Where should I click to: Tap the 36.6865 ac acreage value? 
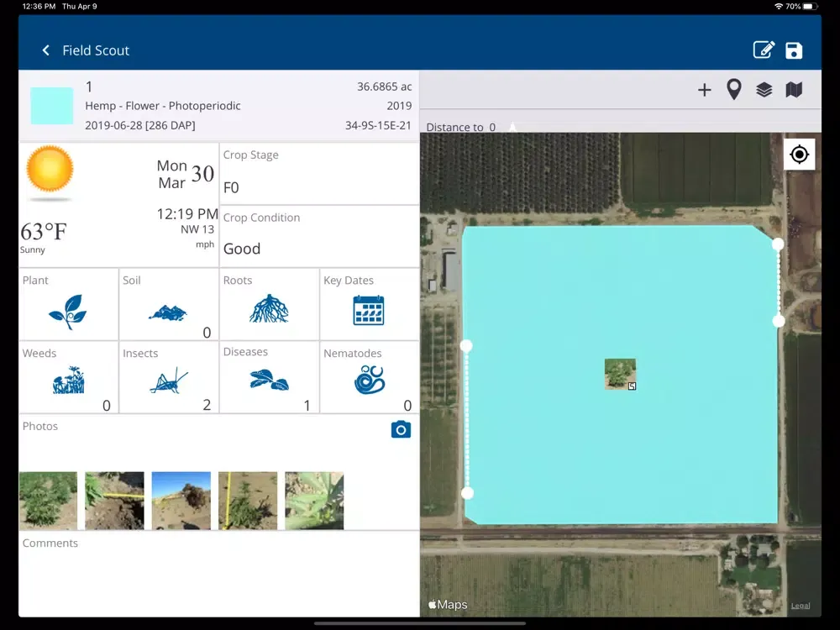pyautogui.click(x=384, y=87)
